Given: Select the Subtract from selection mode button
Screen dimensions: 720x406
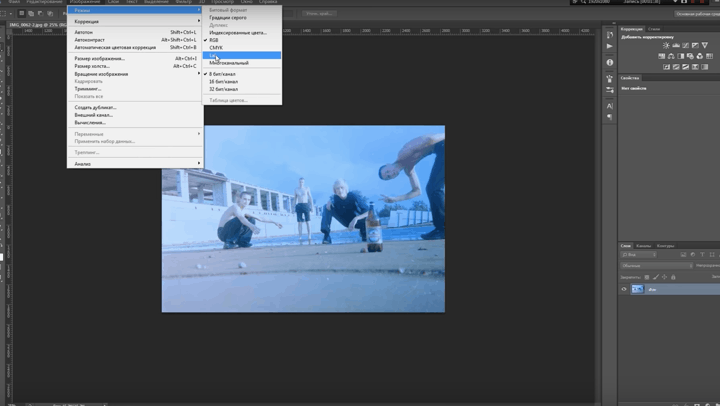Looking at the screenshot, I should (40, 13).
